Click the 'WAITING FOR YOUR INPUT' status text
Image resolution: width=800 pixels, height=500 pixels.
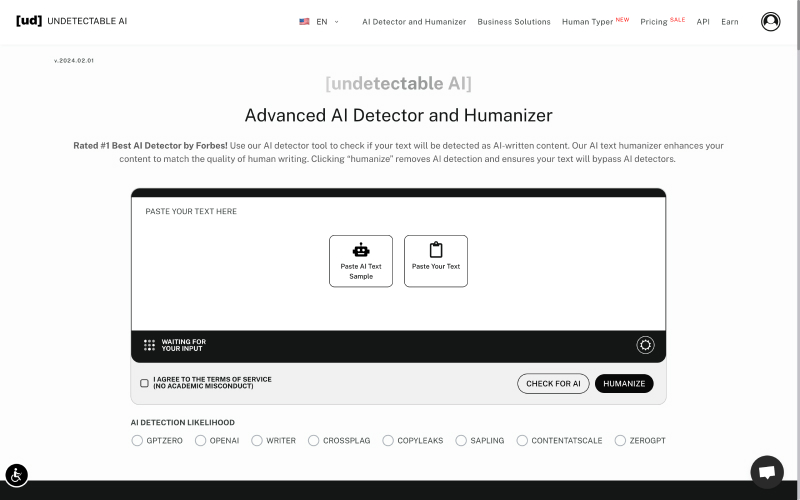(x=184, y=345)
